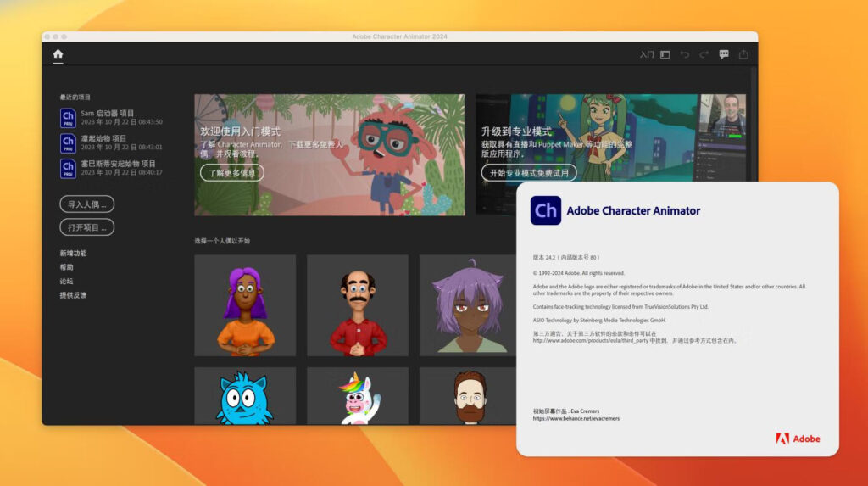
Task: Click the behance.net/evacremers link
Action: [x=576, y=419]
